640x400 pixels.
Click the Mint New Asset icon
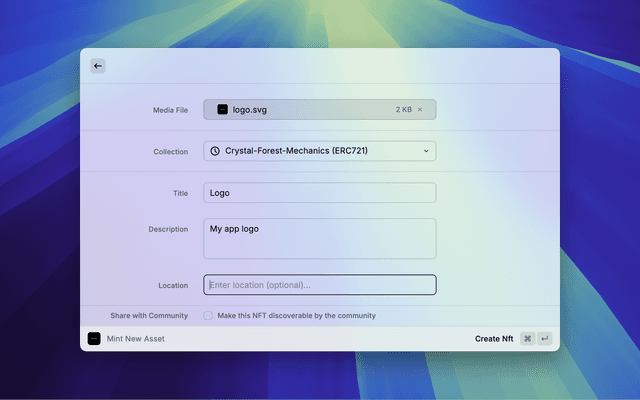click(94, 339)
